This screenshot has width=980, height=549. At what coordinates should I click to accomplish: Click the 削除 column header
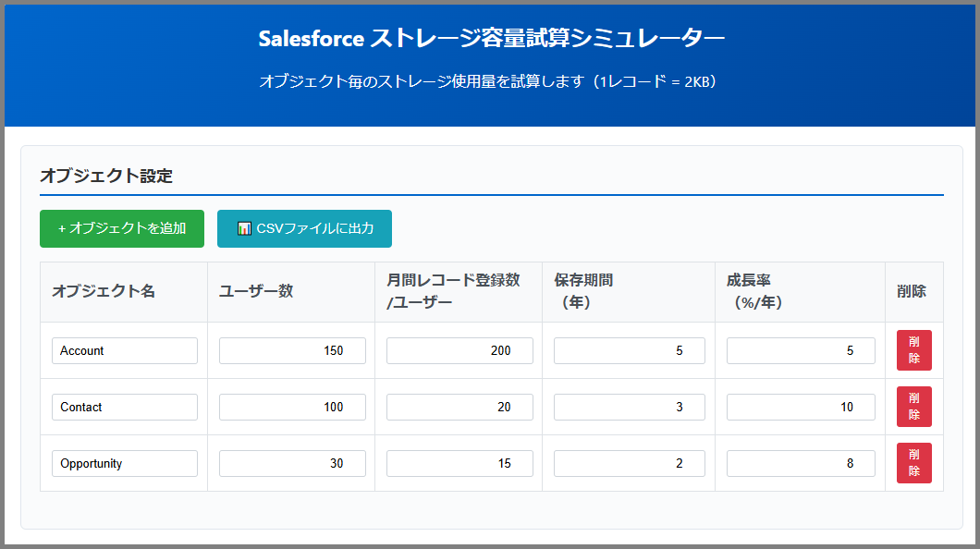tap(914, 292)
